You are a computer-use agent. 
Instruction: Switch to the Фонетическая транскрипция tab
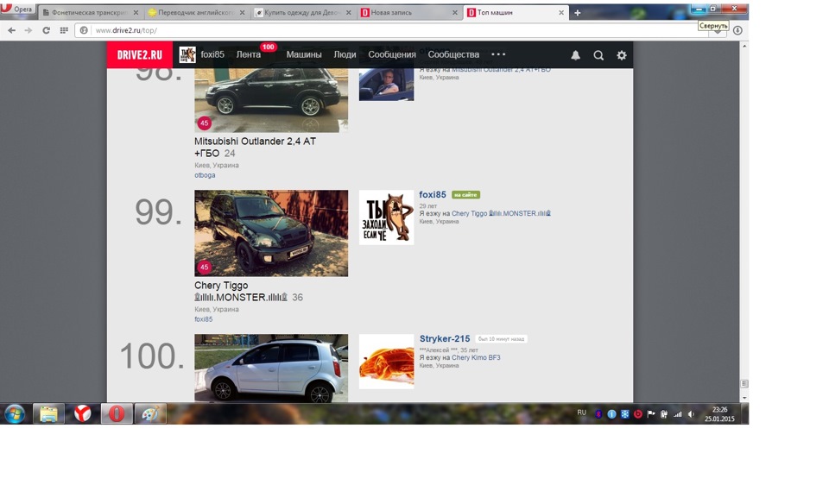click(91, 13)
